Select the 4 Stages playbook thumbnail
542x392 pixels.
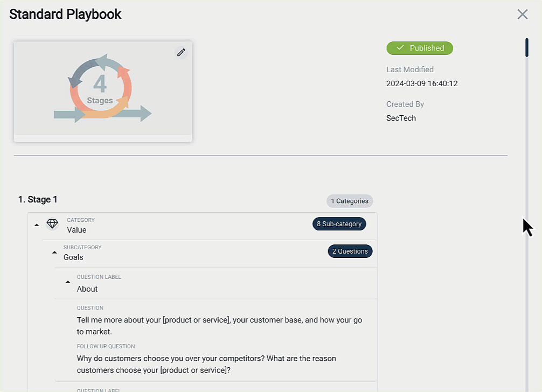(x=103, y=89)
